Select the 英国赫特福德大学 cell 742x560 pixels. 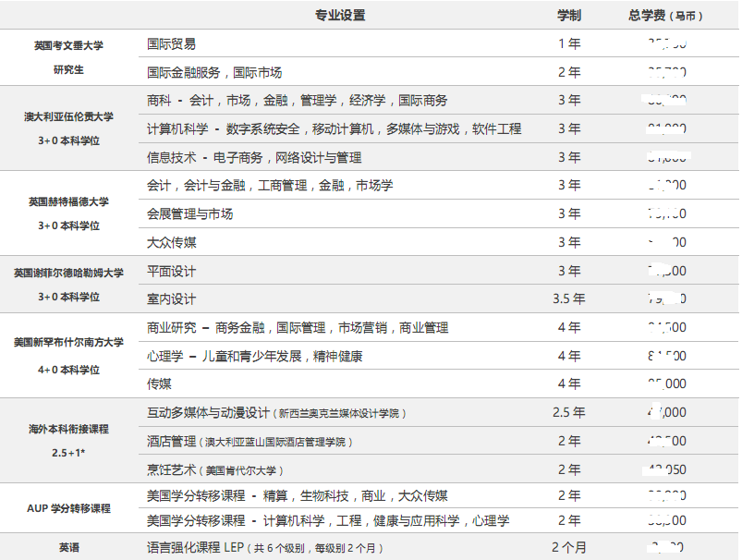point(68,213)
